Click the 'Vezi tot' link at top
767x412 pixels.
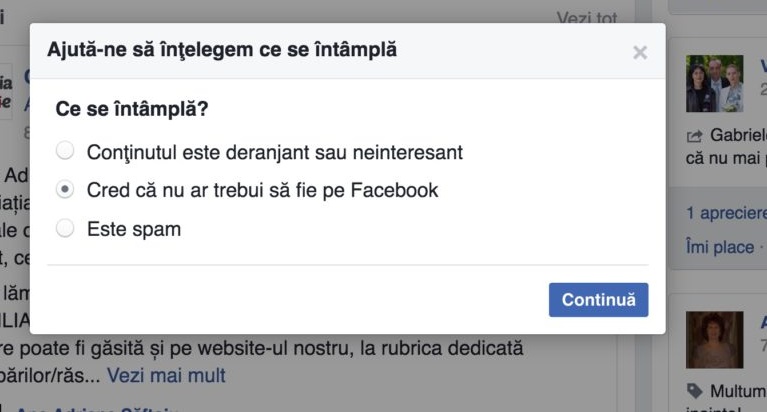click(x=587, y=18)
